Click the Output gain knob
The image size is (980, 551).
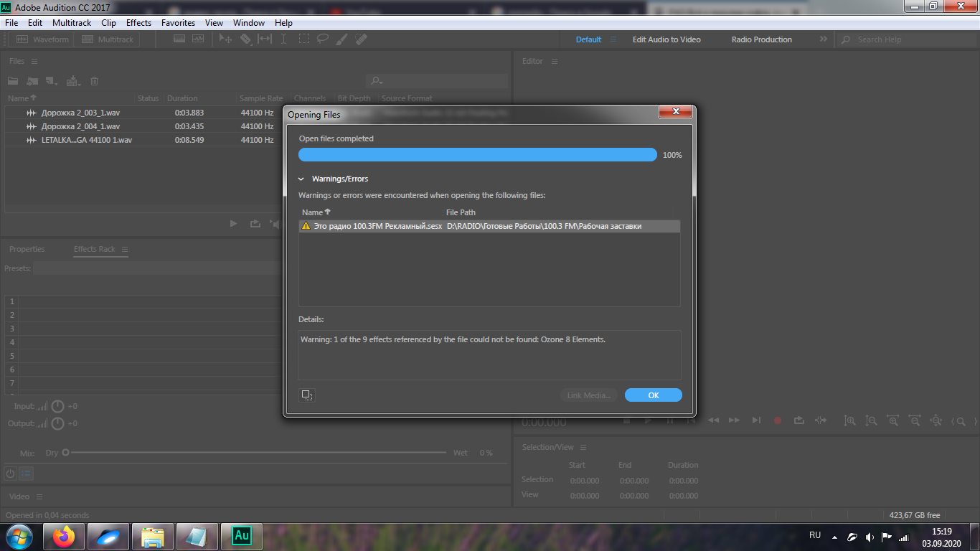(57, 424)
